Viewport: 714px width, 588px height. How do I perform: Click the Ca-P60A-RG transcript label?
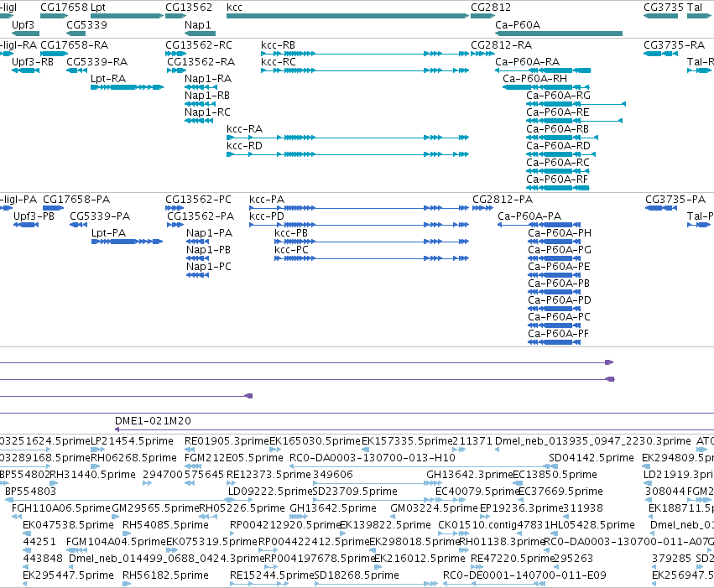click(x=558, y=96)
